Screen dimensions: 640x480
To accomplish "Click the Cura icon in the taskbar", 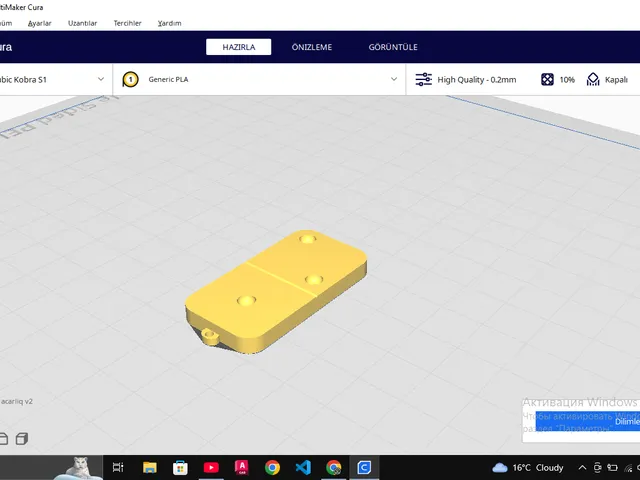I will (364, 467).
